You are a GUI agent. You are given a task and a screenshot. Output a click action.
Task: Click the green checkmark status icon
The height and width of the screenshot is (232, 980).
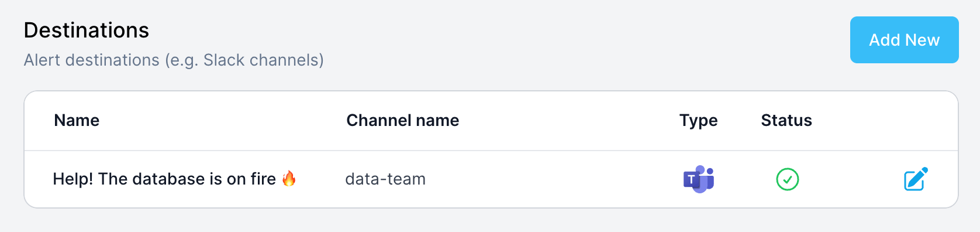coord(787,179)
